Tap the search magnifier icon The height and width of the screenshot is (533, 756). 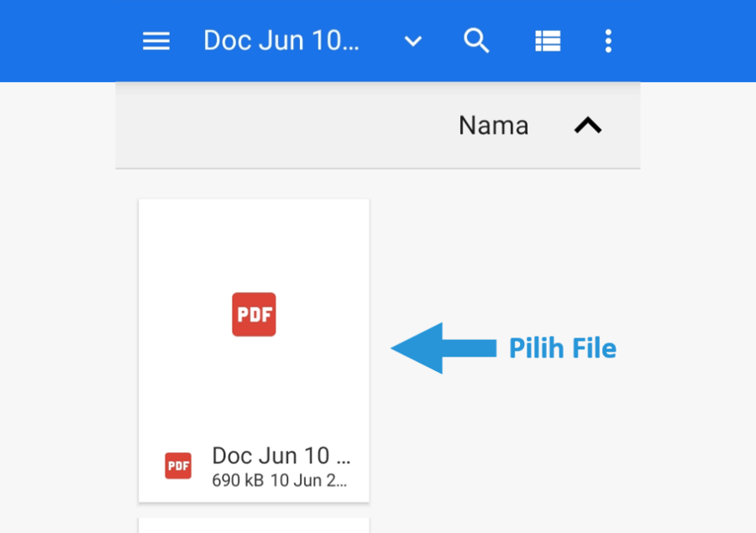476,40
